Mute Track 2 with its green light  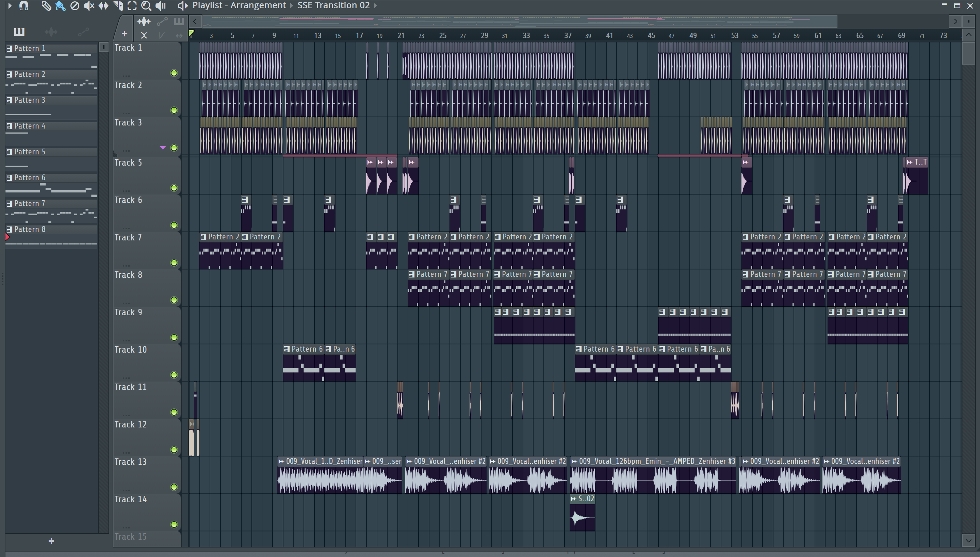(x=174, y=111)
